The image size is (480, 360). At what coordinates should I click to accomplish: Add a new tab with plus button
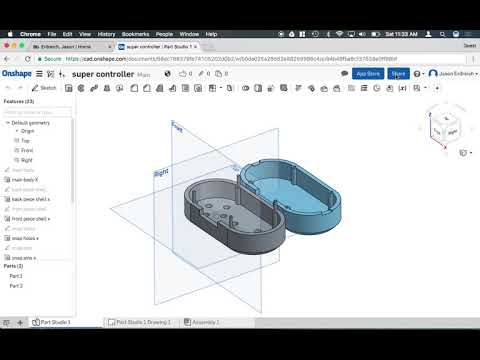(x=20, y=322)
